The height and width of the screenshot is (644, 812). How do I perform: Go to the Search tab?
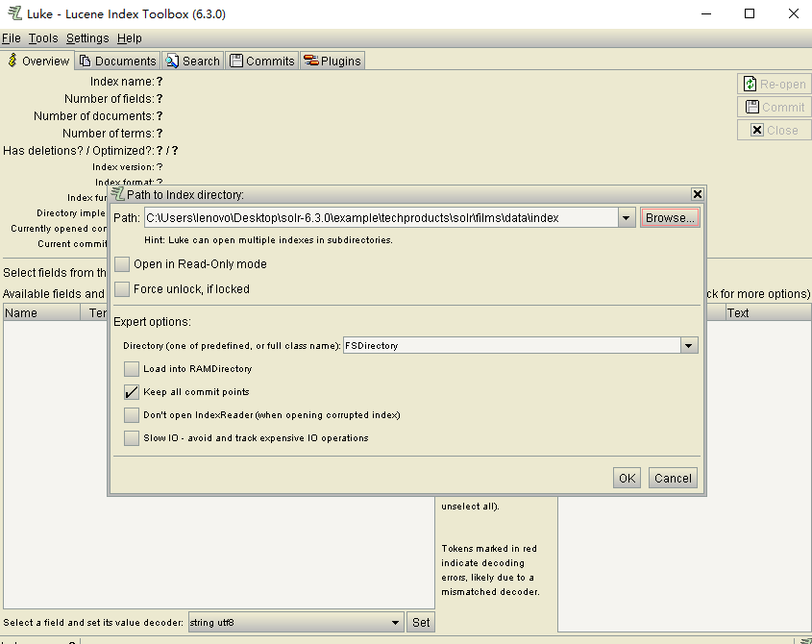[192, 62]
